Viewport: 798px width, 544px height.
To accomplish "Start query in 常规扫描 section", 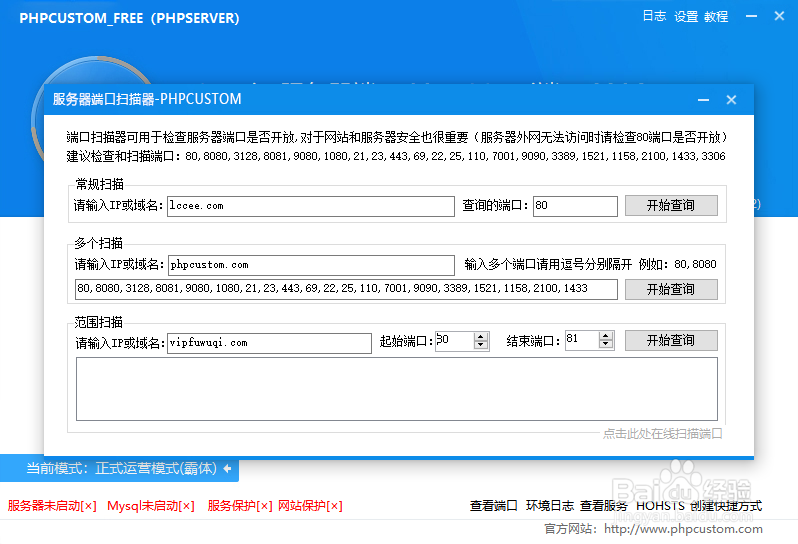I will pos(671,206).
